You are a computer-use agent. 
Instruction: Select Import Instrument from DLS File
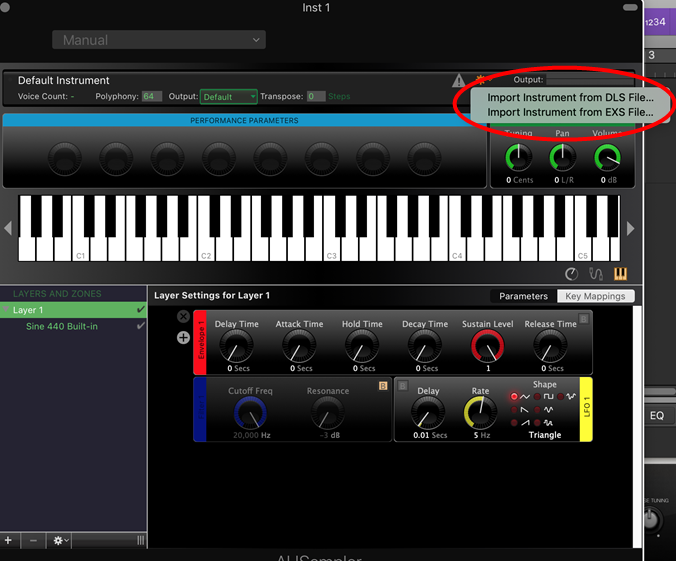[570, 97]
